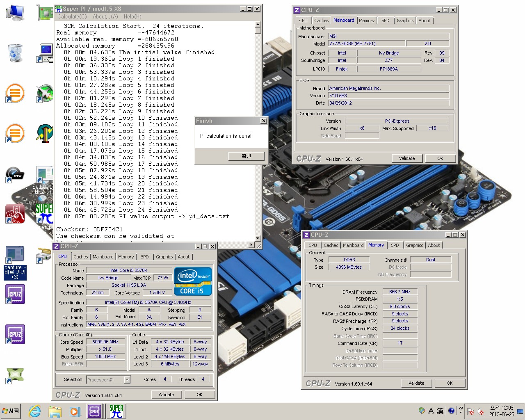Click Super PI vertical scrollbar down arrow
This screenshot has width=525, height=420.
(258, 238)
